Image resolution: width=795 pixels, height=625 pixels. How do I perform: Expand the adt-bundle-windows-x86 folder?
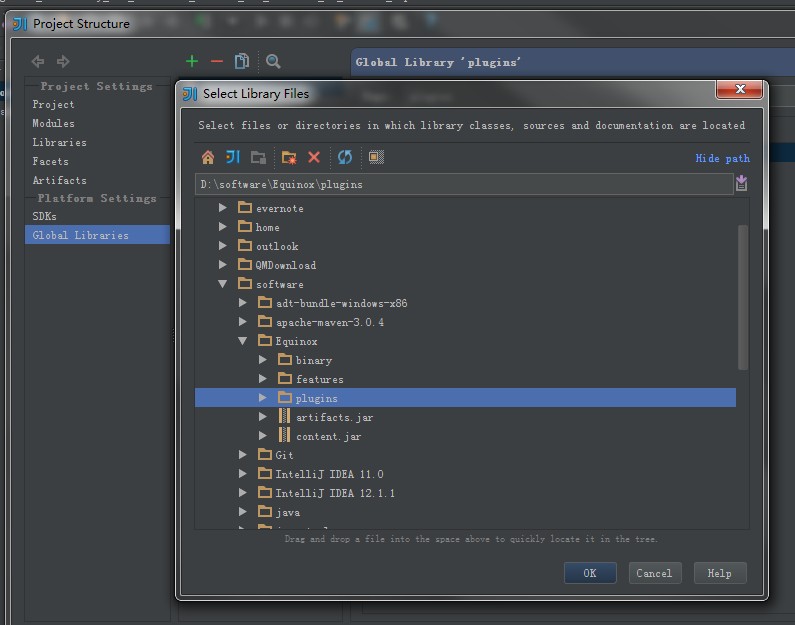[243, 303]
